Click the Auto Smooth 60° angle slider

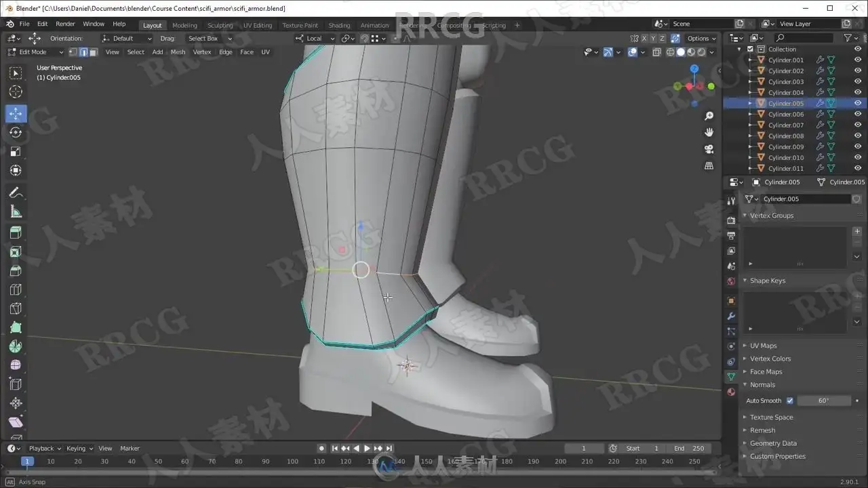tap(823, 401)
